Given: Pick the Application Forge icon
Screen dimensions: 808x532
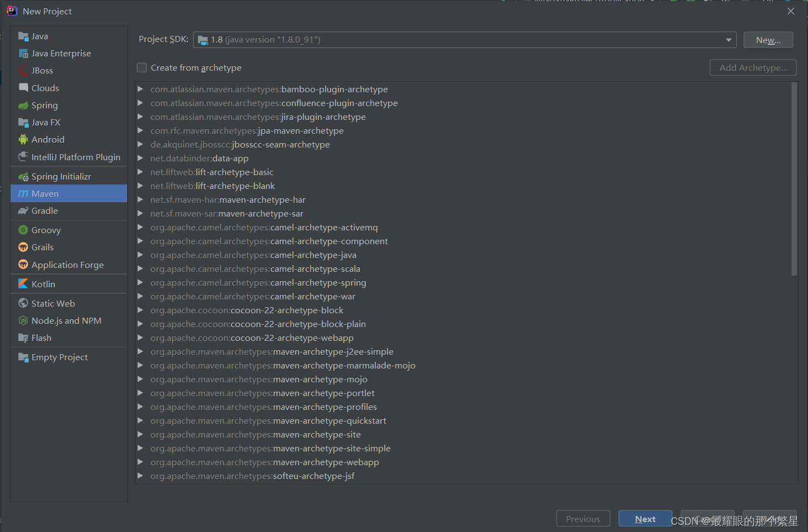Looking at the screenshot, I should tap(23, 265).
